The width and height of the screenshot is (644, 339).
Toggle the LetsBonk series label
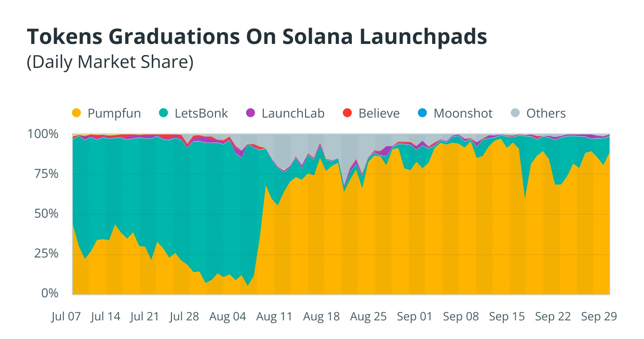pyautogui.click(x=201, y=113)
